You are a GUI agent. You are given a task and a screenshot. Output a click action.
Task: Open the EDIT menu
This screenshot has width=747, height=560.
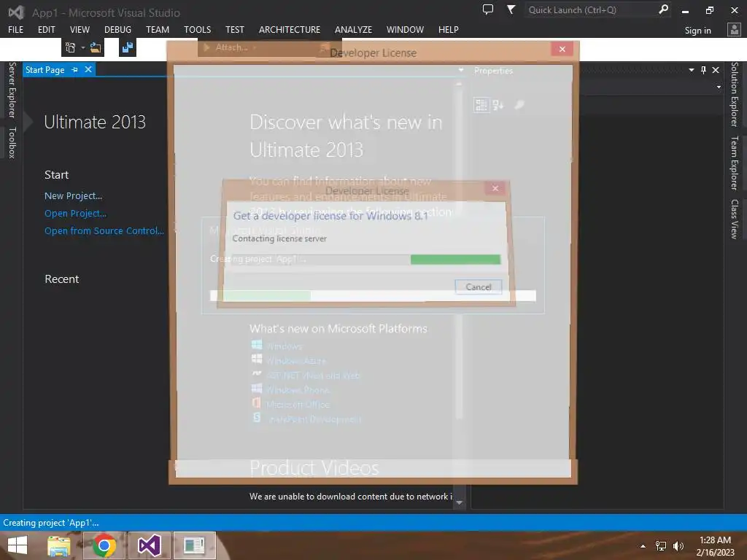pyautogui.click(x=46, y=29)
